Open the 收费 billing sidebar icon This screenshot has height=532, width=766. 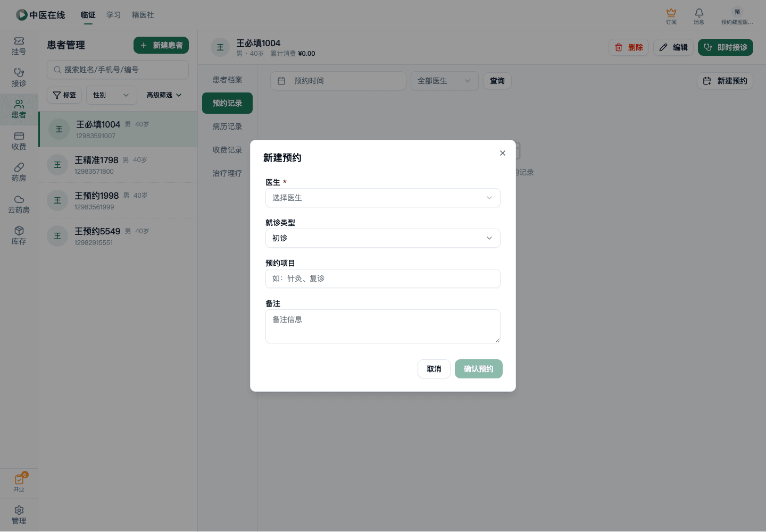(x=19, y=141)
